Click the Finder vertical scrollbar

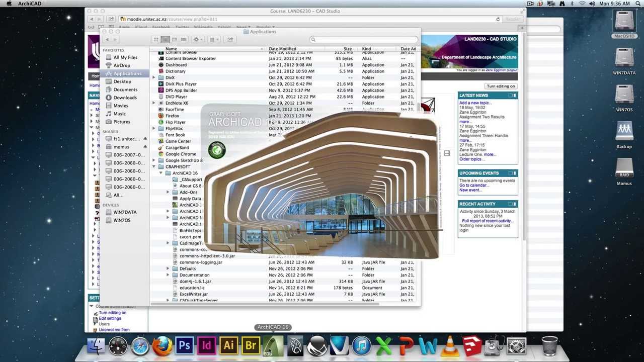click(418, 108)
